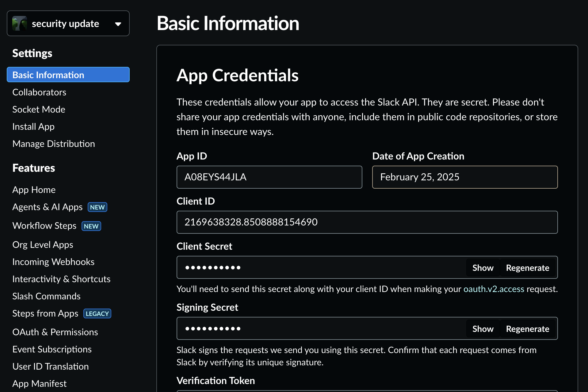
Task: Click the Signing Secret label
Action: (x=207, y=307)
